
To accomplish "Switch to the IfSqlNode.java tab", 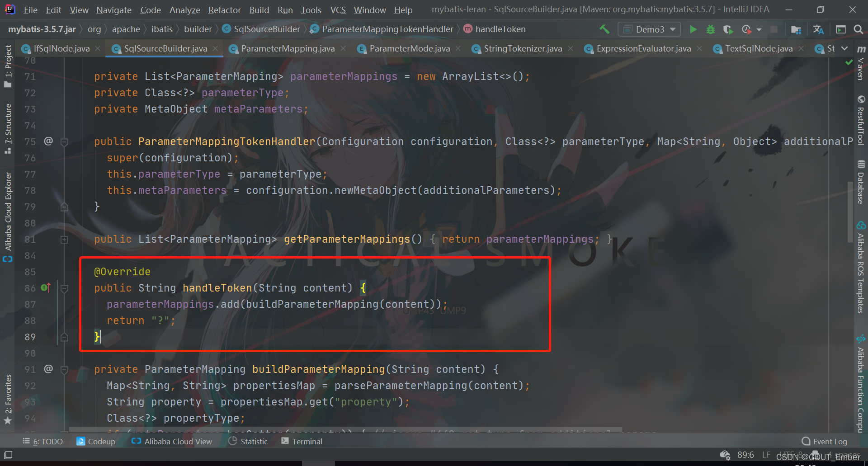I will pos(61,48).
